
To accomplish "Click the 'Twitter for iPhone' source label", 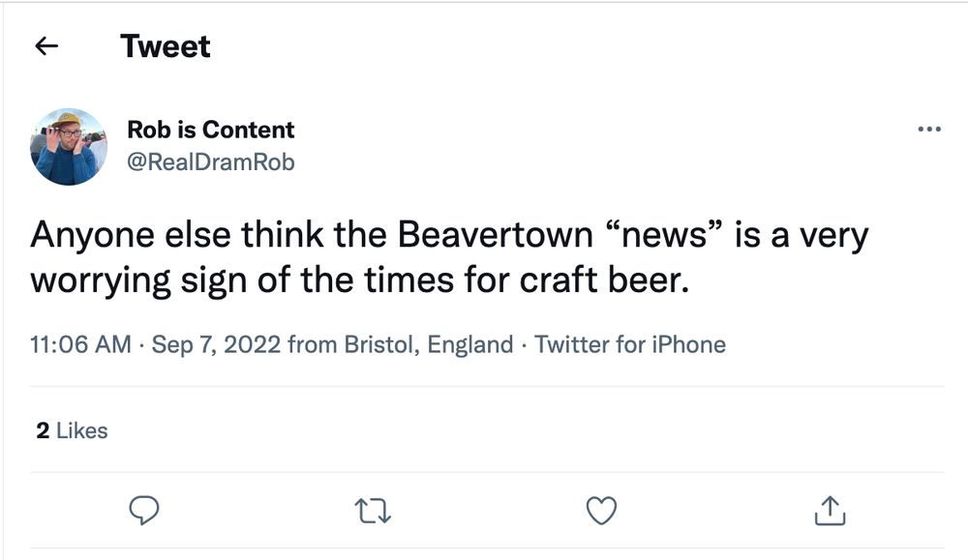I will click(630, 344).
